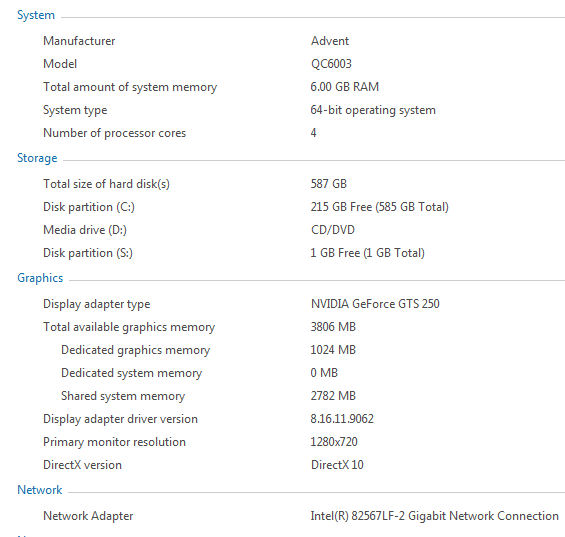
Task: Click the 2782 MB value
Action: click(333, 396)
